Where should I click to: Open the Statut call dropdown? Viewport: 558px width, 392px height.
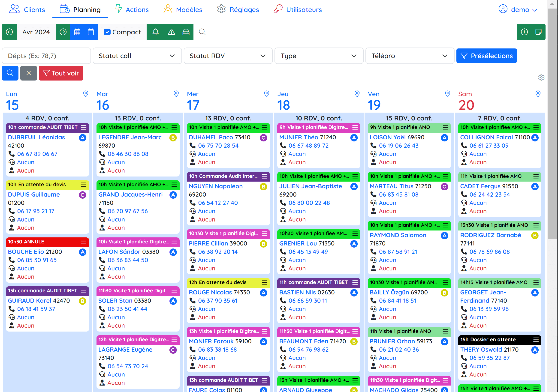(x=137, y=56)
